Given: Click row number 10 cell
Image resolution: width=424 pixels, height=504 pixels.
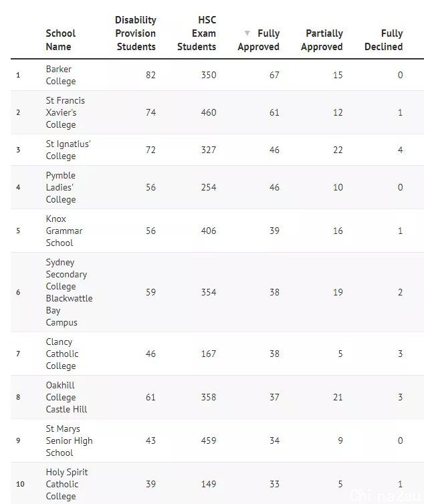Looking at the screenshot, I should click(x=20, y=484).
